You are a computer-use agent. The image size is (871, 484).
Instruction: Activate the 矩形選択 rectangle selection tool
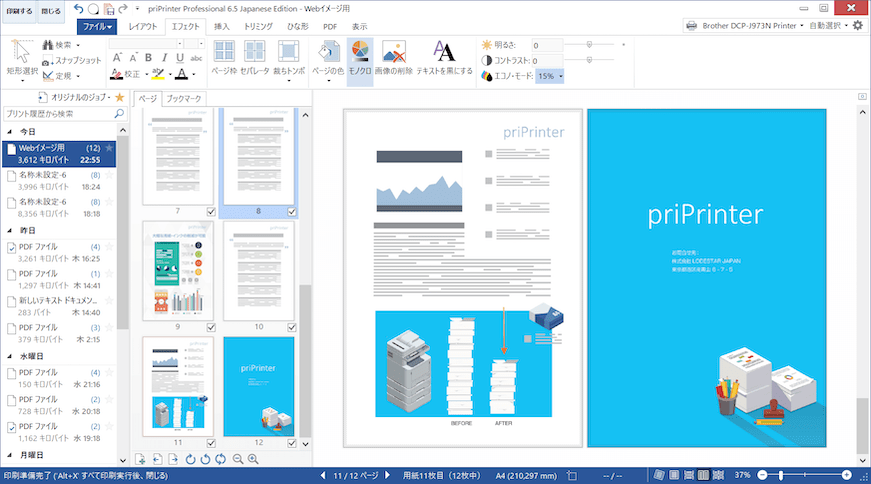click(21, 58)
